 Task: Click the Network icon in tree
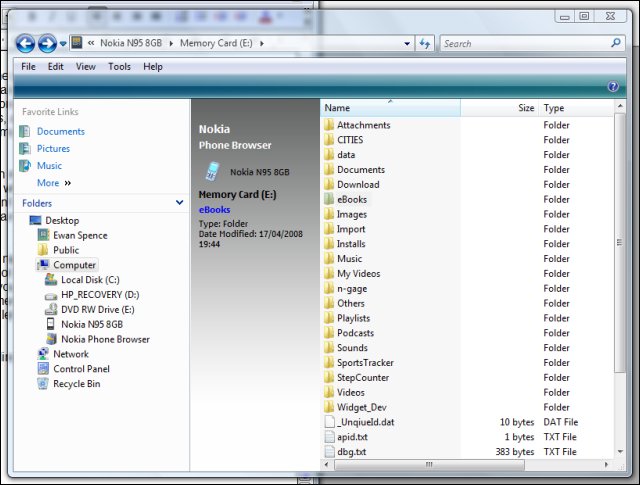(43, 354)
